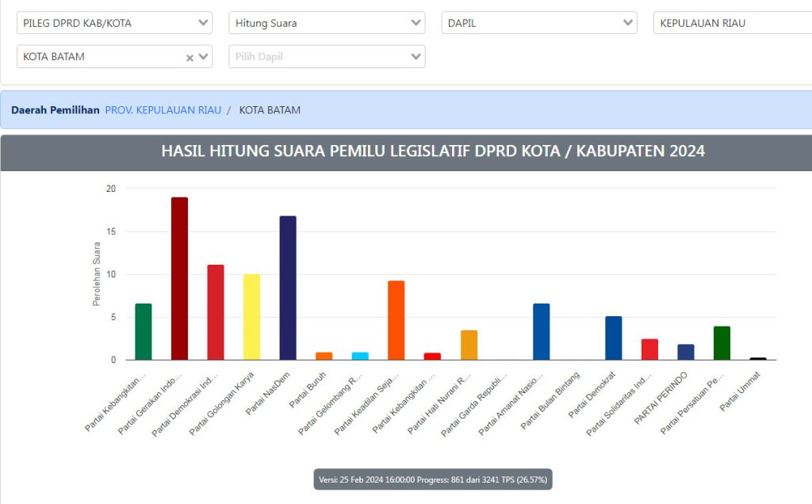Click the version and progress info badge
Image resolution: width=812 pixels, height=504 pixels.
(x=432, y=479)
